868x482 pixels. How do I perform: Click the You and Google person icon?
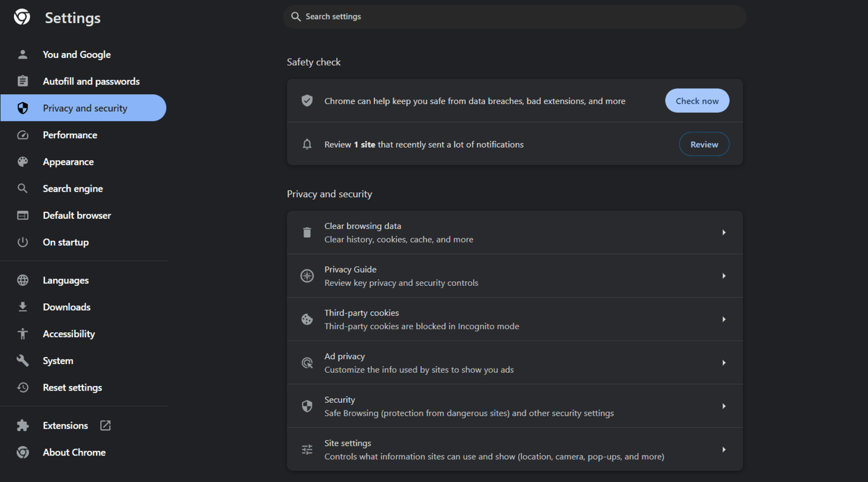point(23,54)
